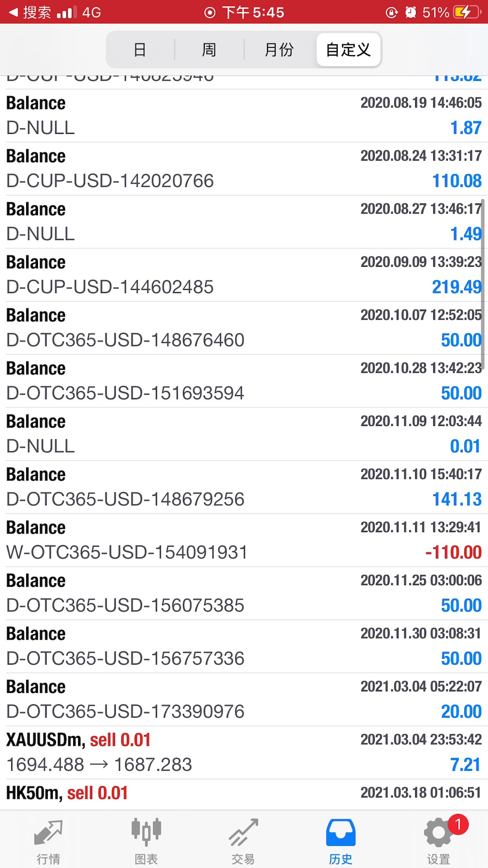Open the Chart (图表) candlestick icon
This screenshot has height=868, width=488.
146,832
